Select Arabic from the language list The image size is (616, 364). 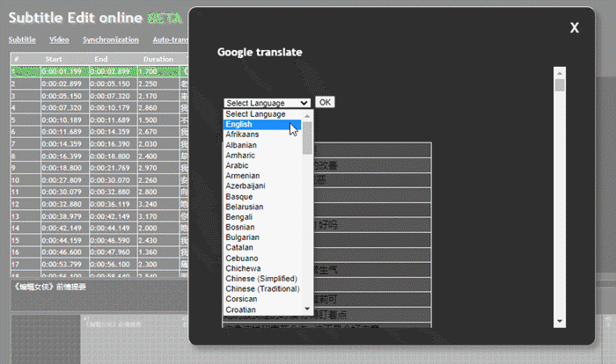point(263,165)
